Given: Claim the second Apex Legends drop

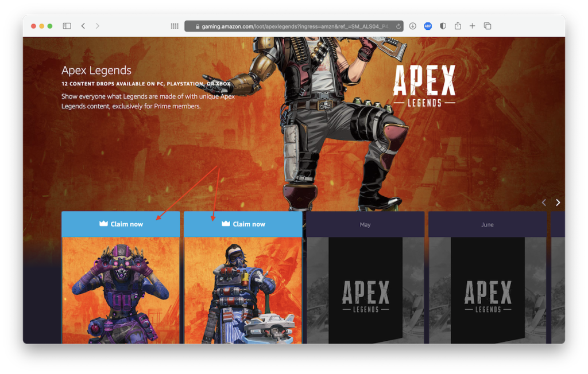Looking at the screenshot, I should click(243, 224).
